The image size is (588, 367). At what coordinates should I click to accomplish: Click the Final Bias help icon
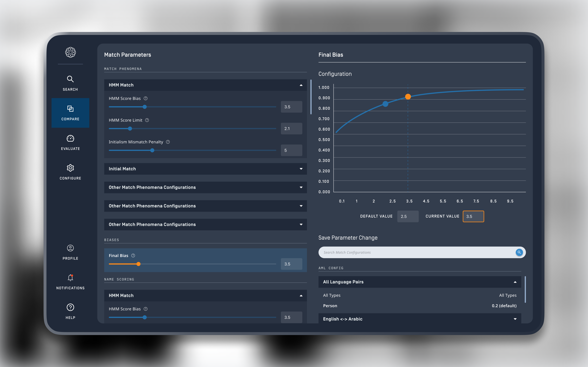coord(133,256)
